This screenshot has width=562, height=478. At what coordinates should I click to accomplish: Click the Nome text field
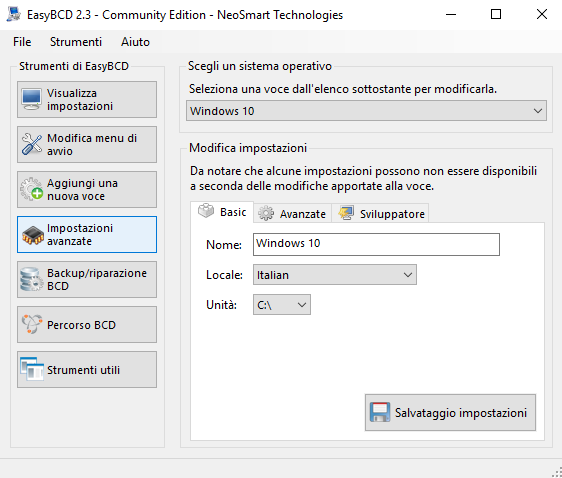pos(376,244)
